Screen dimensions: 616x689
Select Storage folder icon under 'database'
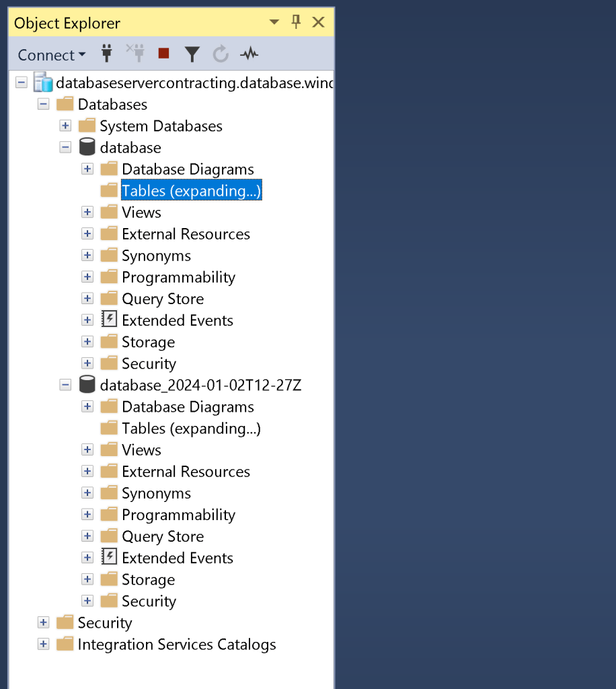[x=109, y=341]
